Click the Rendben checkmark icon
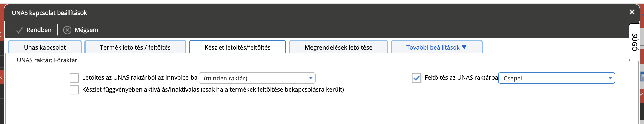 [x=19, y=30]
